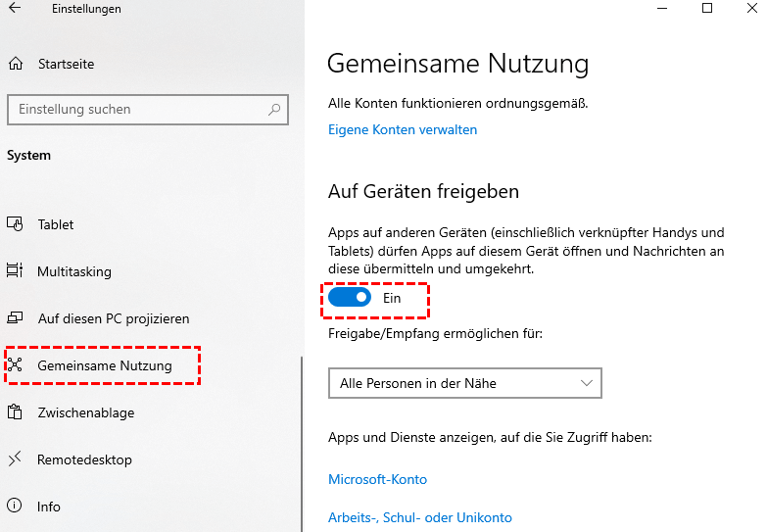Open the Alle Personen in der Nähe dropdown
The width and height of the screenshot is (767, 532).
pyautogui.click(x=464, y=383)
